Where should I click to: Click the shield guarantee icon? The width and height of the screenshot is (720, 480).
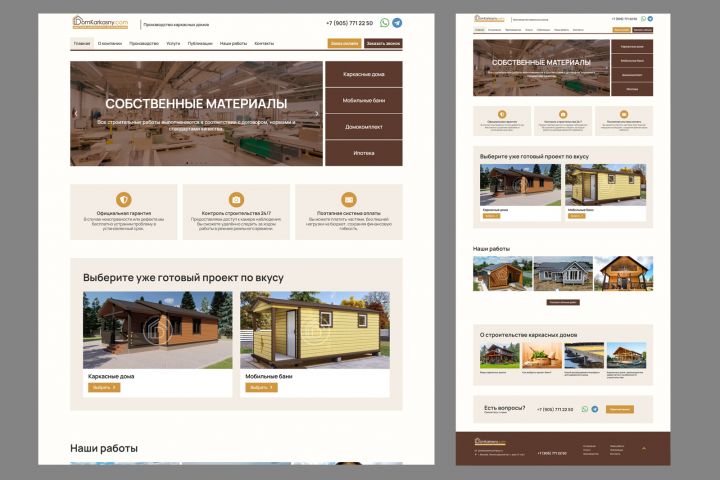click(x=124, y=199)
